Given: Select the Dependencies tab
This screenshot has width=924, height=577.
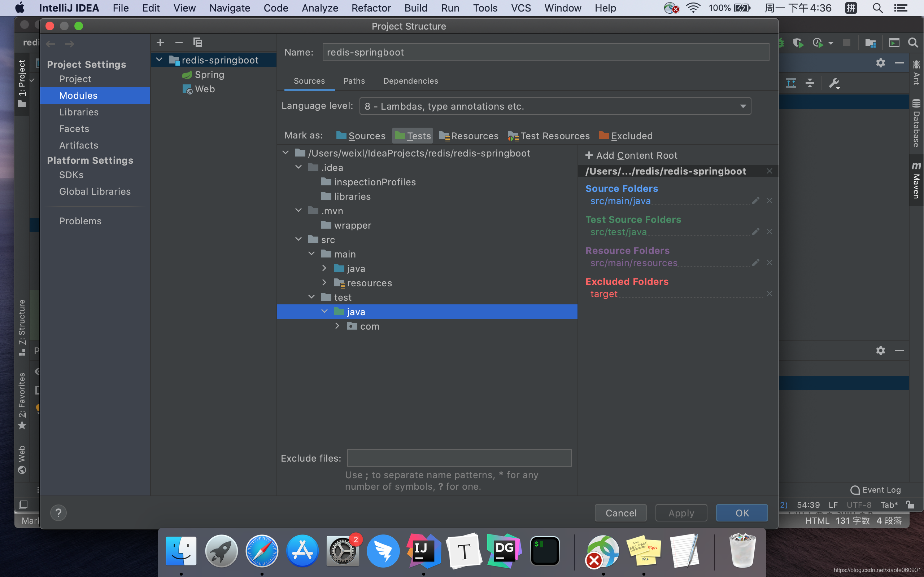Looking at the screenshot, I should point(410,80).
